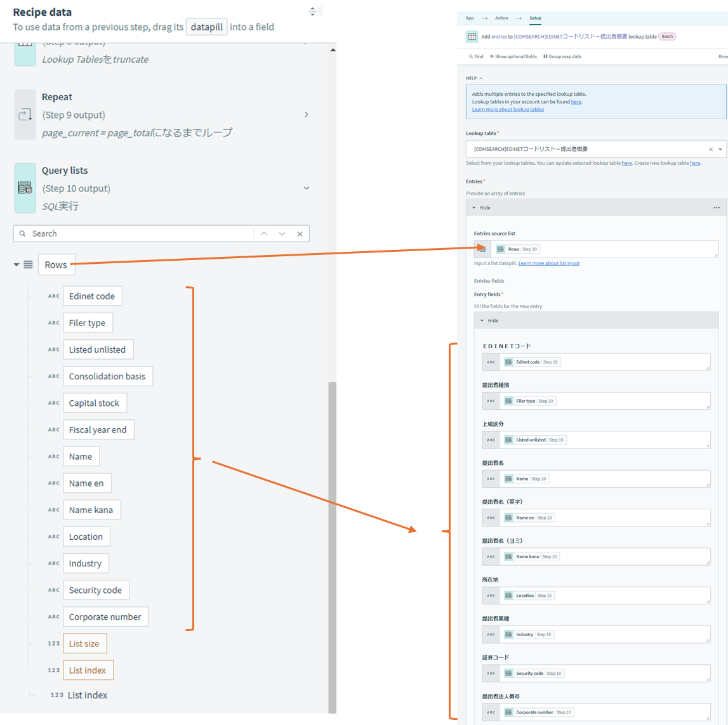Image resolution: width=728 pixels, height=725 pixels.
Task: Select the Filer type datapill
Action: [88, 323]
